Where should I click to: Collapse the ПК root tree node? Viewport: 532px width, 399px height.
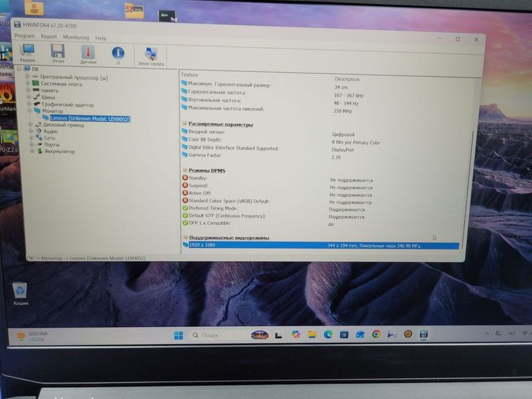[19, 69]
